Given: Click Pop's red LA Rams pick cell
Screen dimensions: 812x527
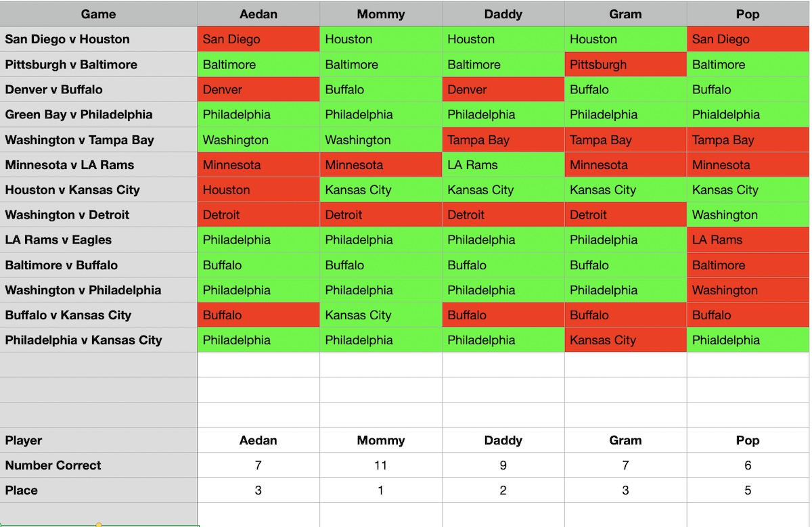Looking at the screenshot, I should point(748,240).
